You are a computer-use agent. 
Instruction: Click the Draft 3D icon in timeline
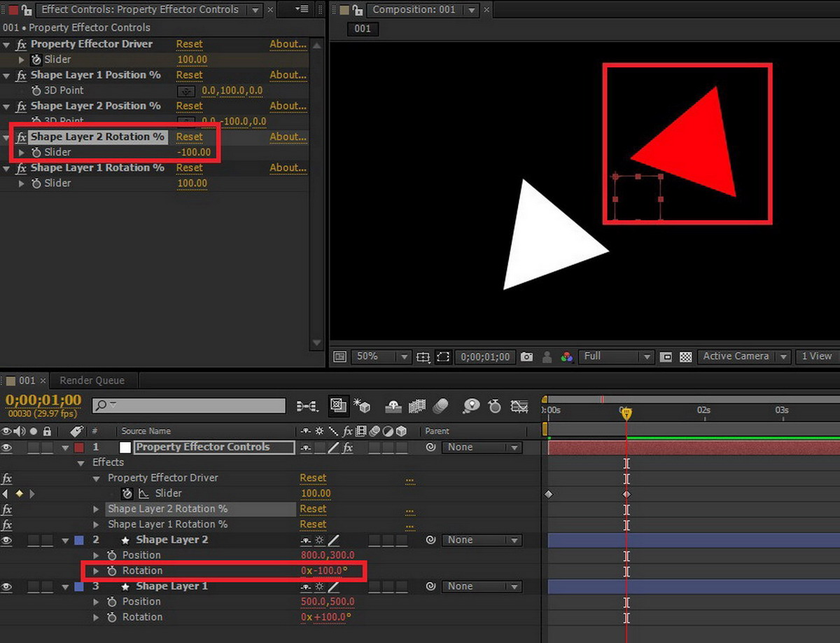point(362,406)
